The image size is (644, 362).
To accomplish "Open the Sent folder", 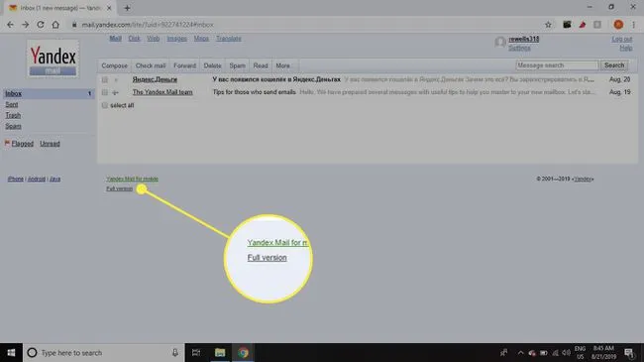I will pyautogui.click(x=12, y=105).
